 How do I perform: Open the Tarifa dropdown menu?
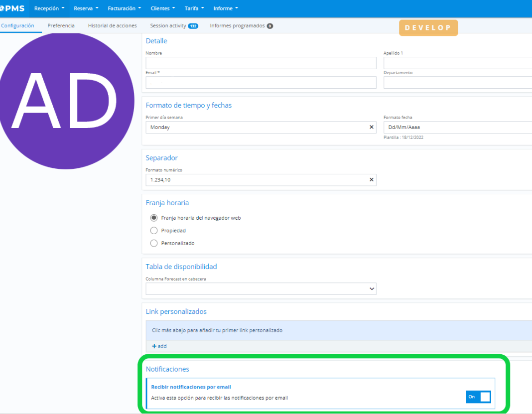194,8
